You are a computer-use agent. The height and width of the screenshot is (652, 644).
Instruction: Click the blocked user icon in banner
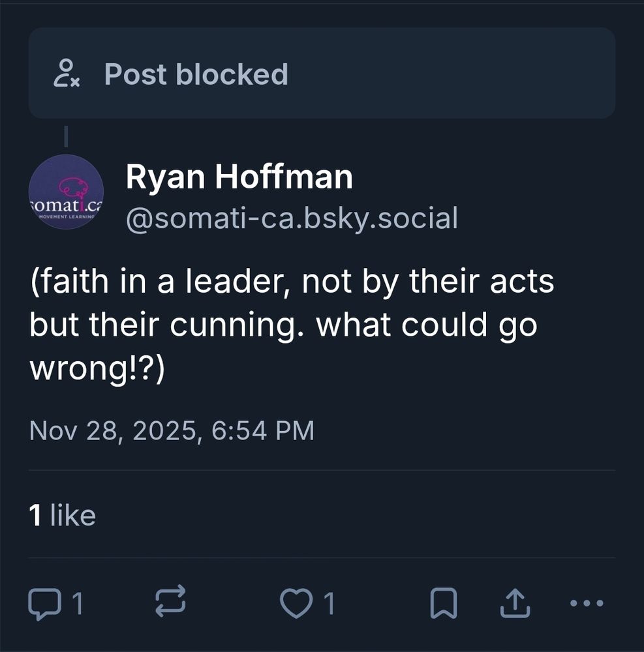coord(68,74)
